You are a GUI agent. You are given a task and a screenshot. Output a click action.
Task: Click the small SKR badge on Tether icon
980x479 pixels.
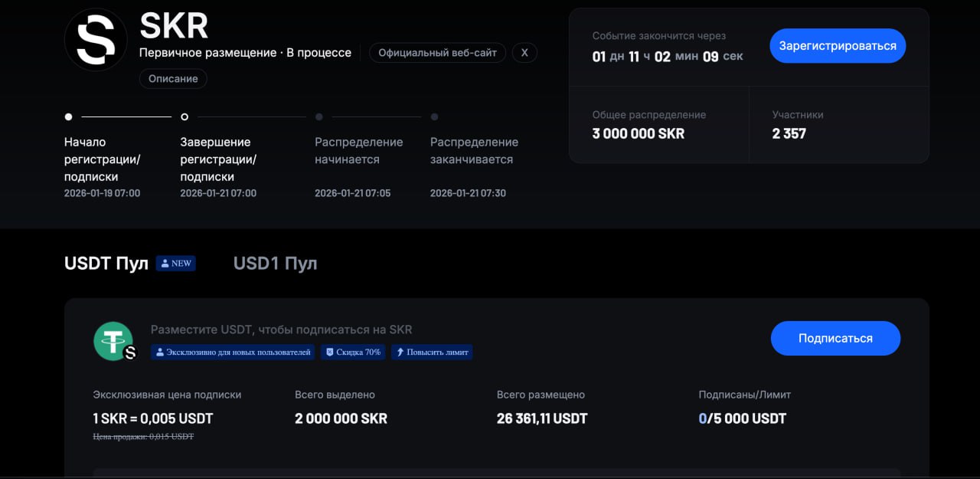130,353
